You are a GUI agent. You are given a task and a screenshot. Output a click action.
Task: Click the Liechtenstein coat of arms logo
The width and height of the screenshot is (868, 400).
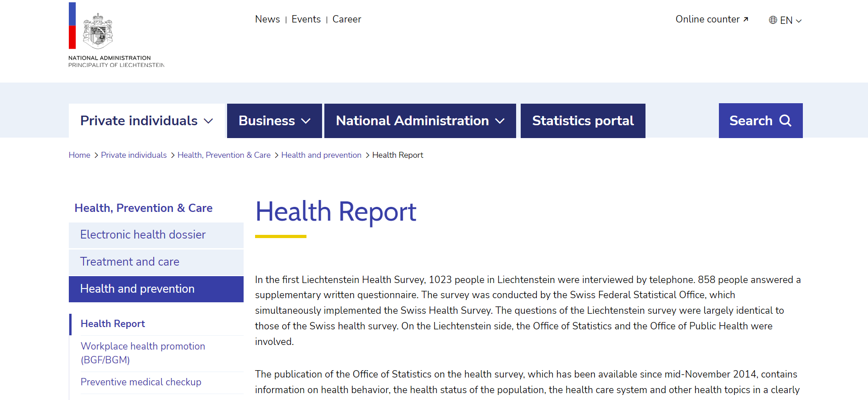[x=97, y=31]
